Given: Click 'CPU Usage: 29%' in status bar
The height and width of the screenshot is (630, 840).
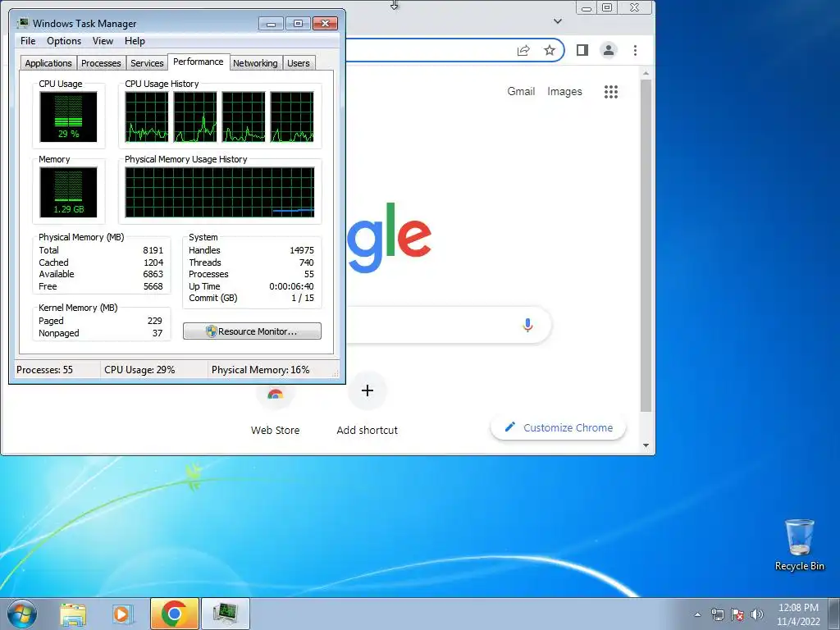Looking at the screenshot, I should [x=139, y=370].
